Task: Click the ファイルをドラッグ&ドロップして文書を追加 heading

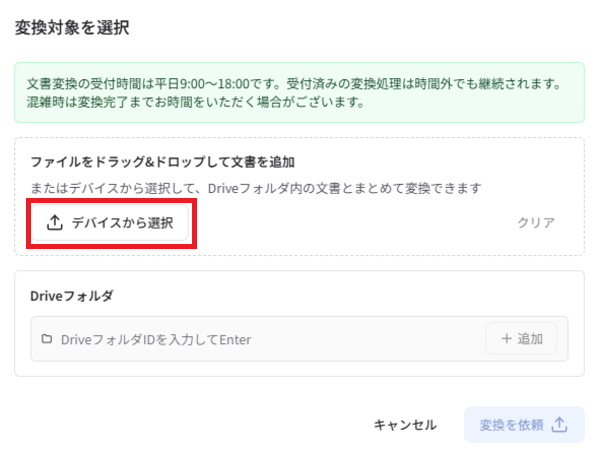Action: tap(162, 162)
